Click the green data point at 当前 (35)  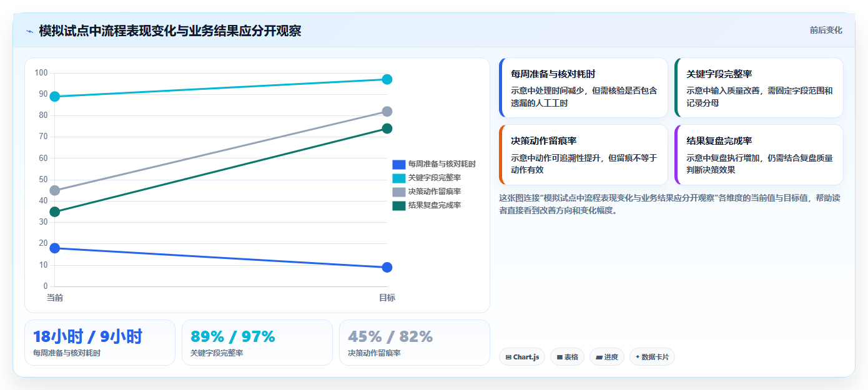point(55,212)
